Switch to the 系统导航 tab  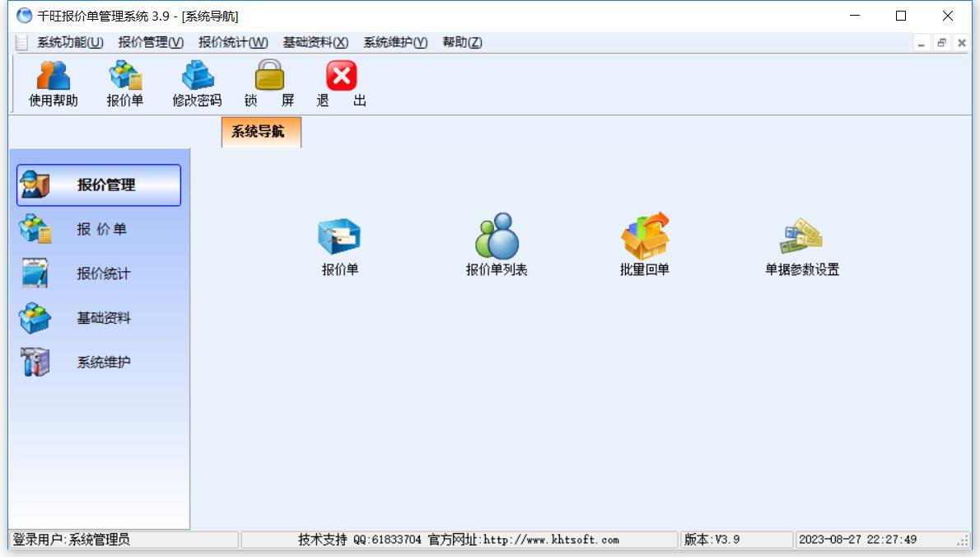pos(261,132)
